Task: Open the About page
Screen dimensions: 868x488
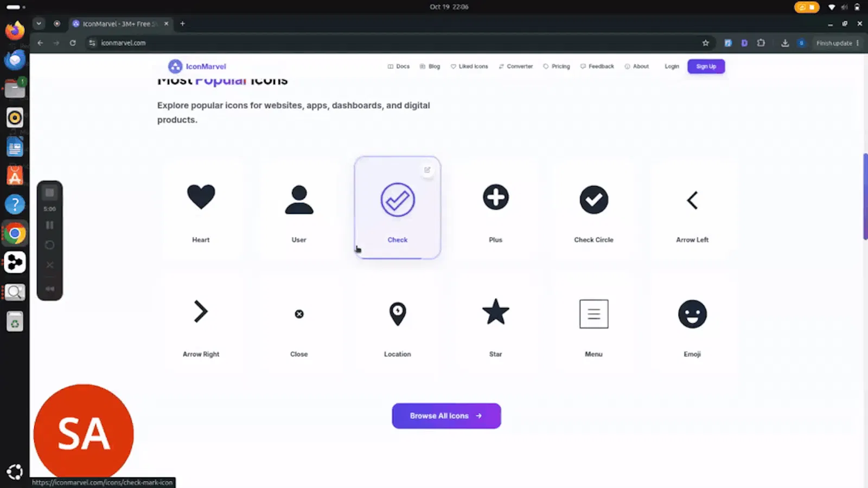Action: [637, 66]
